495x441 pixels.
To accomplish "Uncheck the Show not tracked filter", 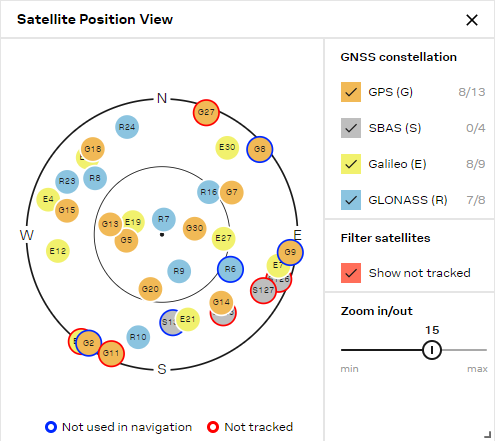I will [x=351, y=273].
